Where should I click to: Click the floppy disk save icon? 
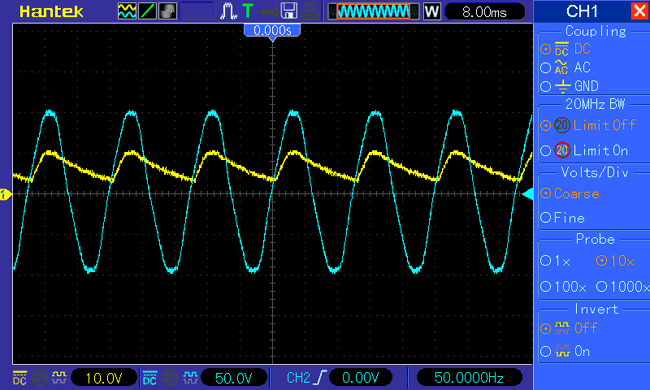pos(289,11)
